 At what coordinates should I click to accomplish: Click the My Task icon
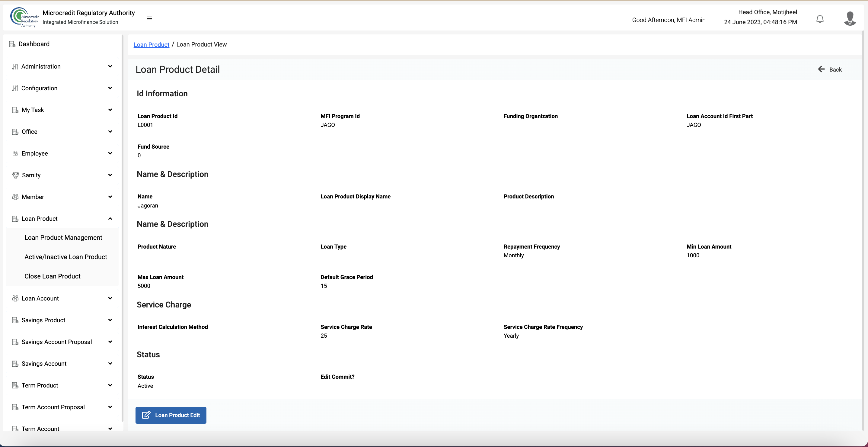point(15,110)
